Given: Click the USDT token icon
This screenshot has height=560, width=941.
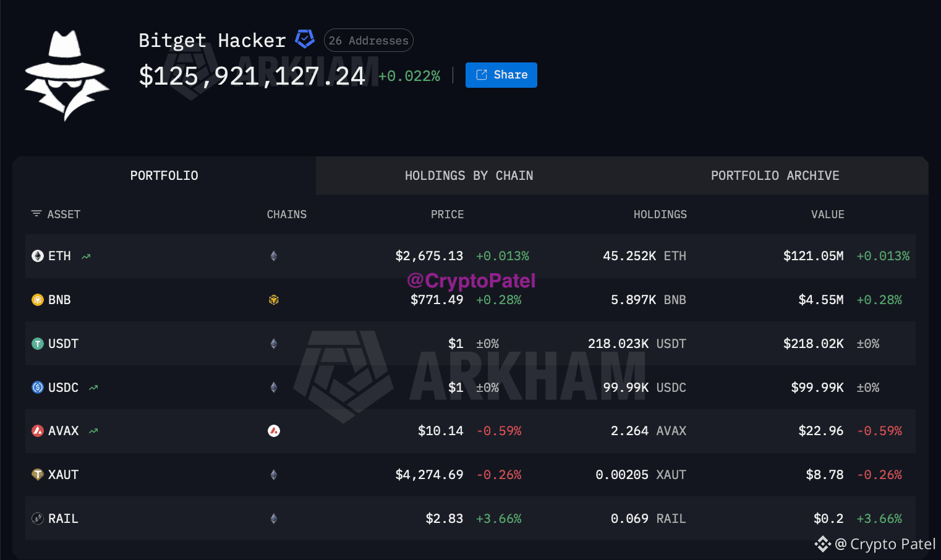Looking at the screenshot, I should click(38, 344).
